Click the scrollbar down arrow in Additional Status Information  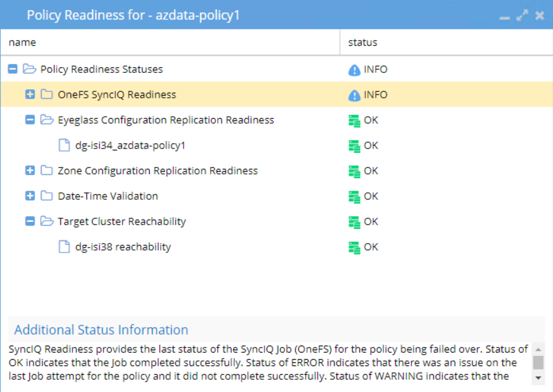538,378
